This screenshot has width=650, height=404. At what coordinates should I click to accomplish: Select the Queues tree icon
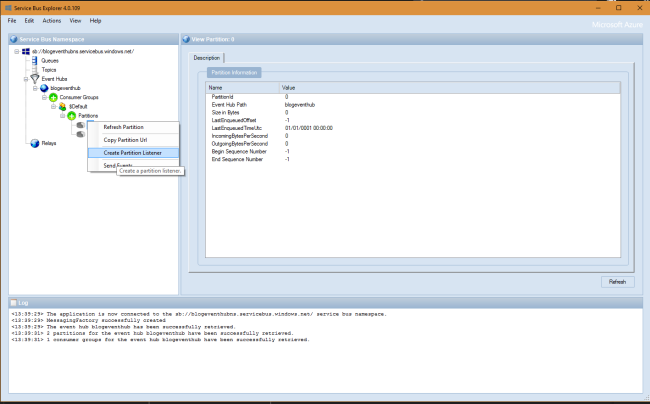pos(34,60)
